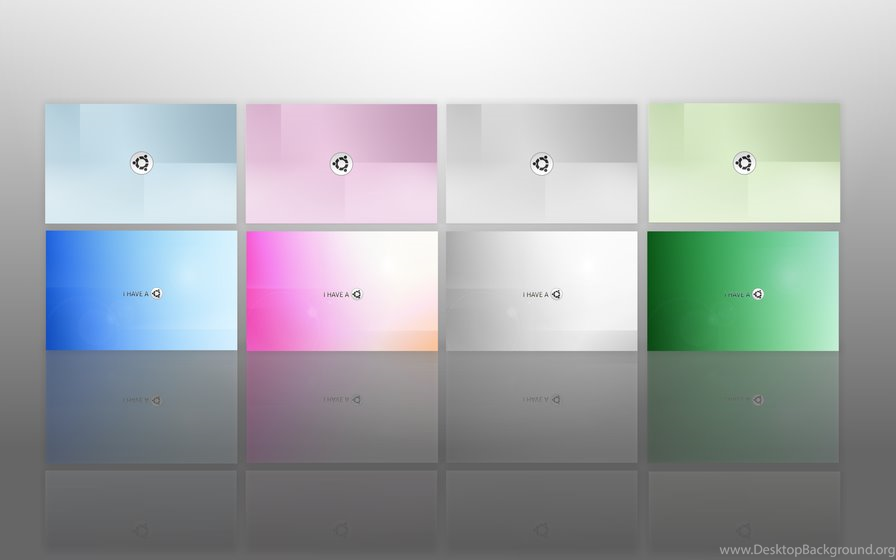
Task: Click 'I HAVE A' text on green wallpaper
Action: (737, 295)
